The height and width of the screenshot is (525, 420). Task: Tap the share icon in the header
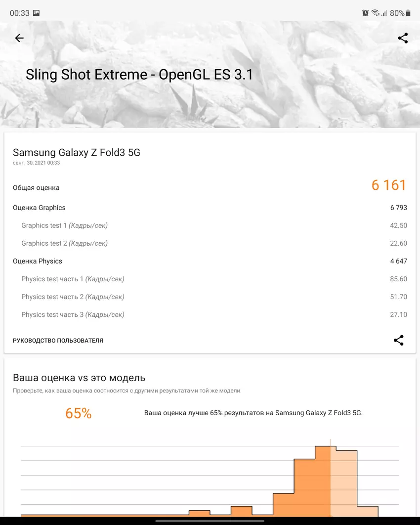pos(403,38)
